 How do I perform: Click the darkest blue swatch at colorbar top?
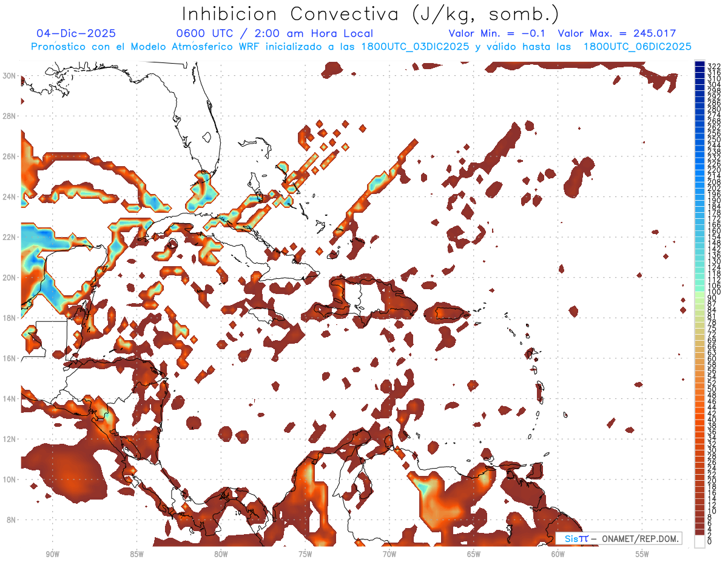(700, 63)
